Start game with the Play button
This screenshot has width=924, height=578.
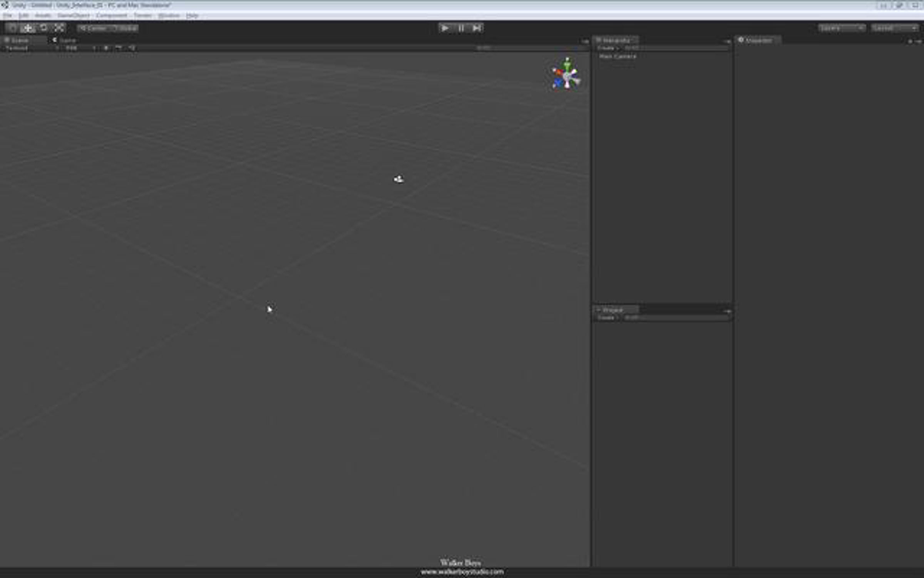pos(445,28)
